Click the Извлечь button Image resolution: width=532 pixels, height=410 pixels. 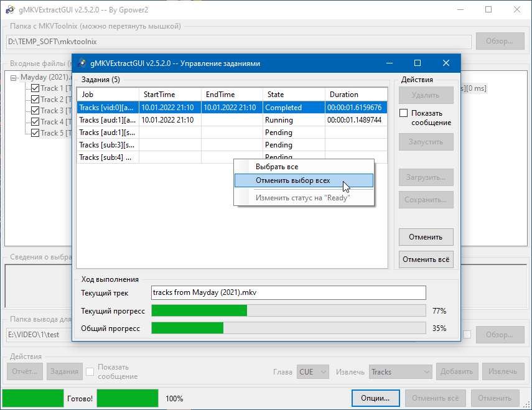pos(503,371)
